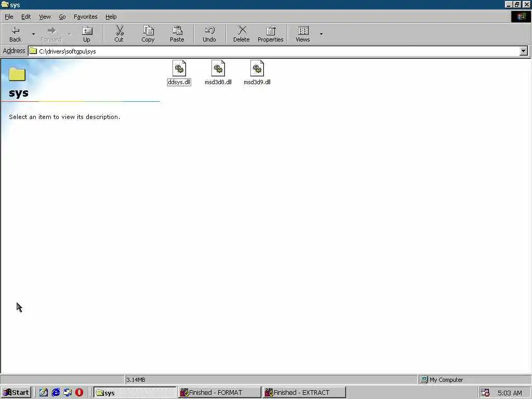Viewport: 532px width, 399px height.
Task: Launch Internet Explorer from Quick Launch
Action: point(56,393)
